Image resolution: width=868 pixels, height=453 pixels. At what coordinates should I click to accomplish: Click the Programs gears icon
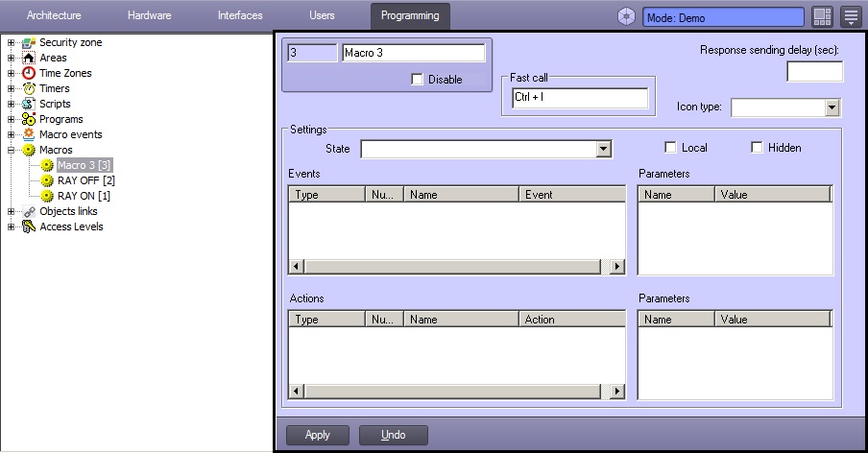29,119
